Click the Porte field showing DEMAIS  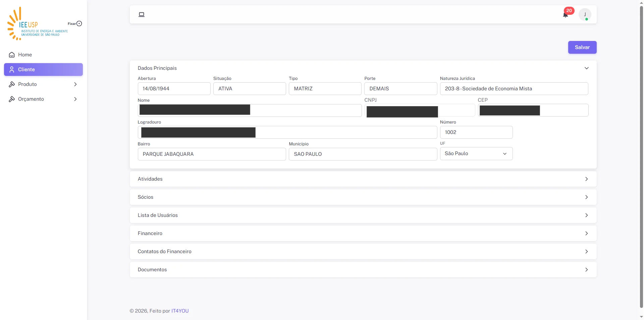(x=401, y=89)
